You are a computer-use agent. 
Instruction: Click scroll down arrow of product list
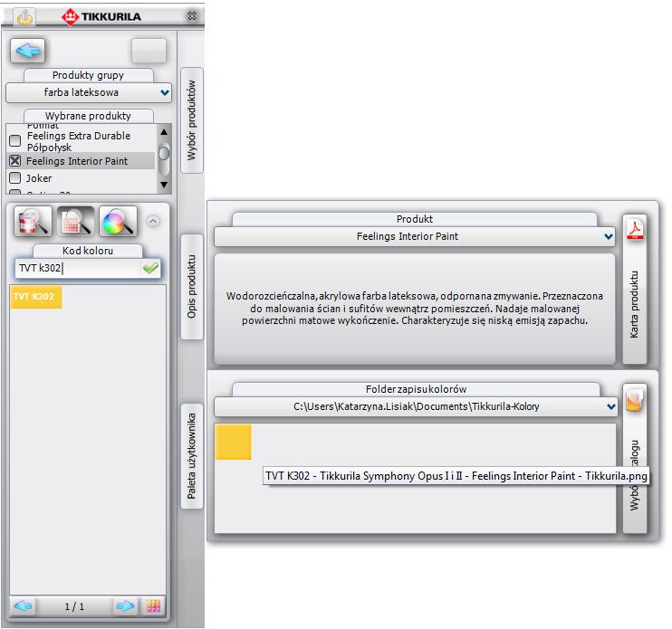tap(164, 185)
